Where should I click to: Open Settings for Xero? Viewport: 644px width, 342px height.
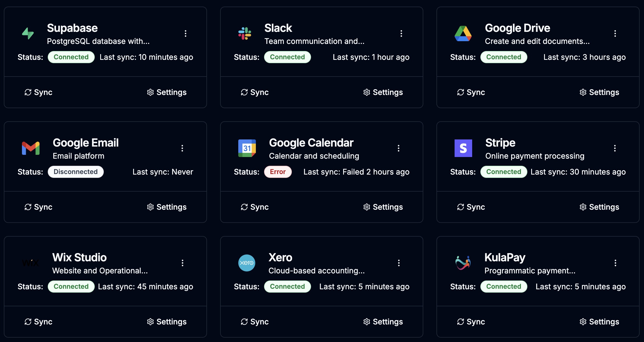coord(383,322)
